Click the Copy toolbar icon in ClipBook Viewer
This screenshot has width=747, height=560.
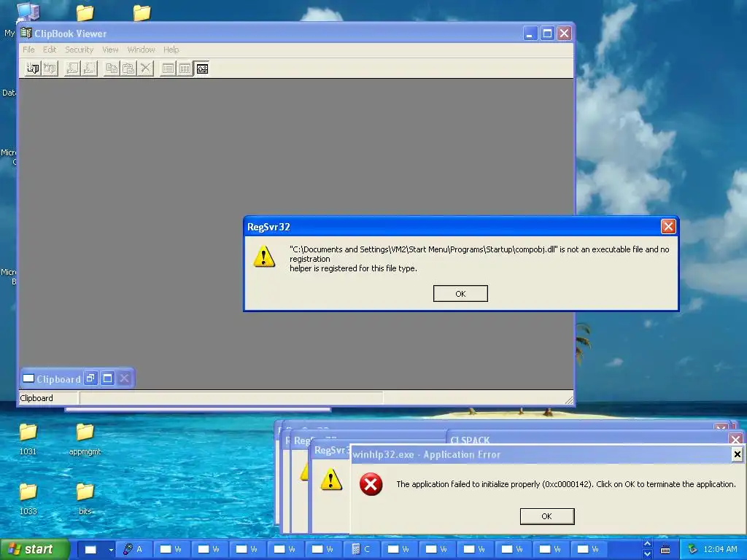point(112,69)
